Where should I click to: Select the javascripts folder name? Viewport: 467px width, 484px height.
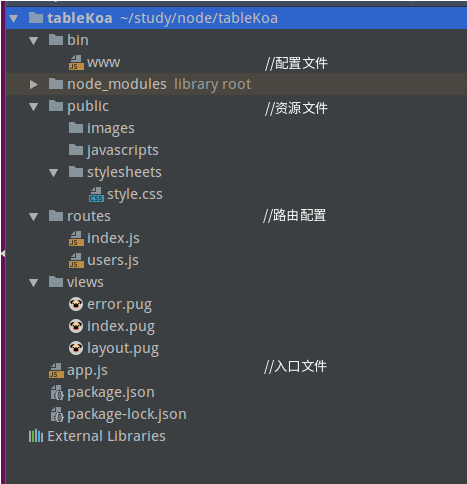pos(123,151)
